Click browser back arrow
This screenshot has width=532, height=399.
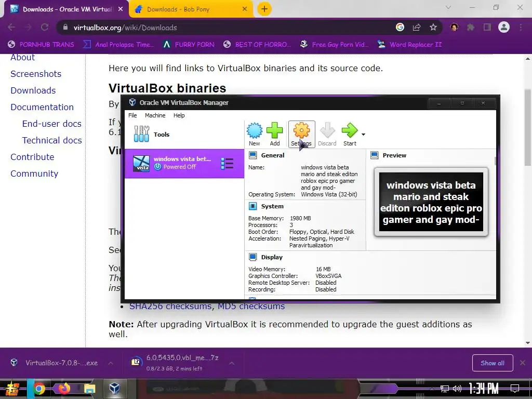pyautogui.click(x=11, y=27)
